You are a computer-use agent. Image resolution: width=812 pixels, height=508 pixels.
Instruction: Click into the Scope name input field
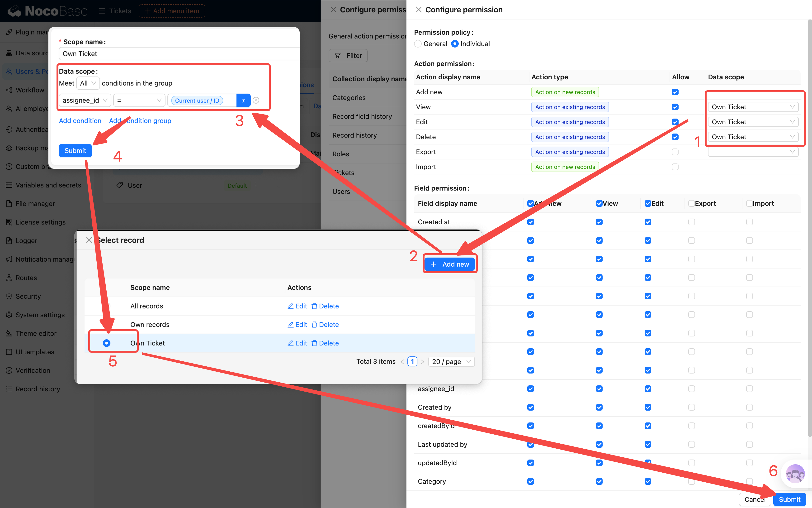[178, 54]
